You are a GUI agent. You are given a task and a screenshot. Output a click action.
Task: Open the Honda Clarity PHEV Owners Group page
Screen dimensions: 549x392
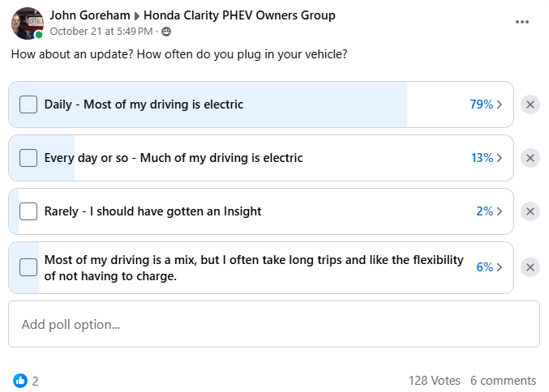(x=239, y=15)
